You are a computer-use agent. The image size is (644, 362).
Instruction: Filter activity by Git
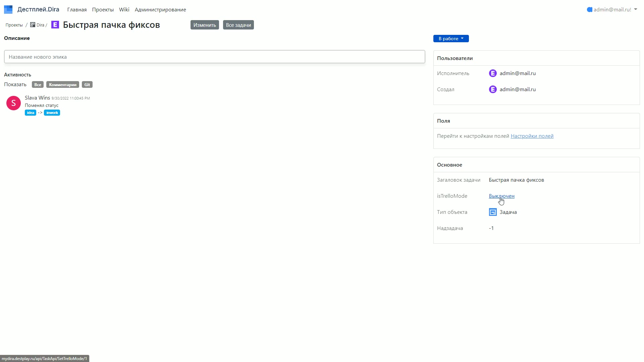87,85
